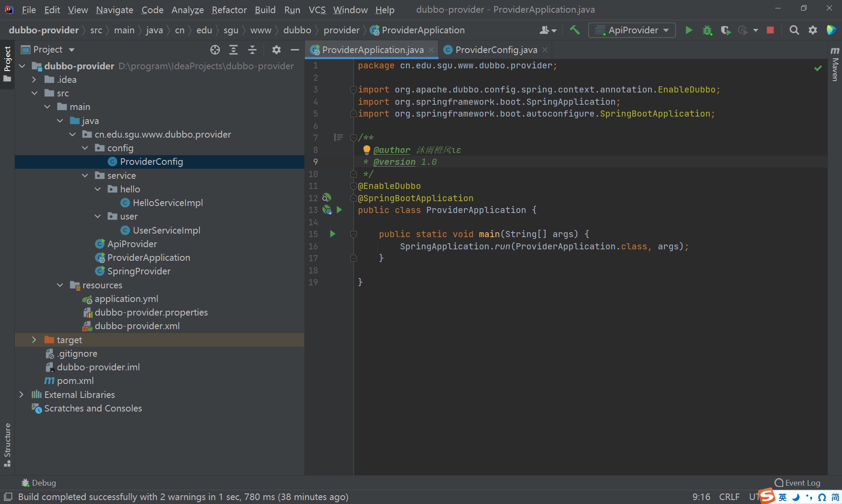This screenshot has height=504, width=842.
Task: Select opened file locate target icon
Action: (215, 50)
